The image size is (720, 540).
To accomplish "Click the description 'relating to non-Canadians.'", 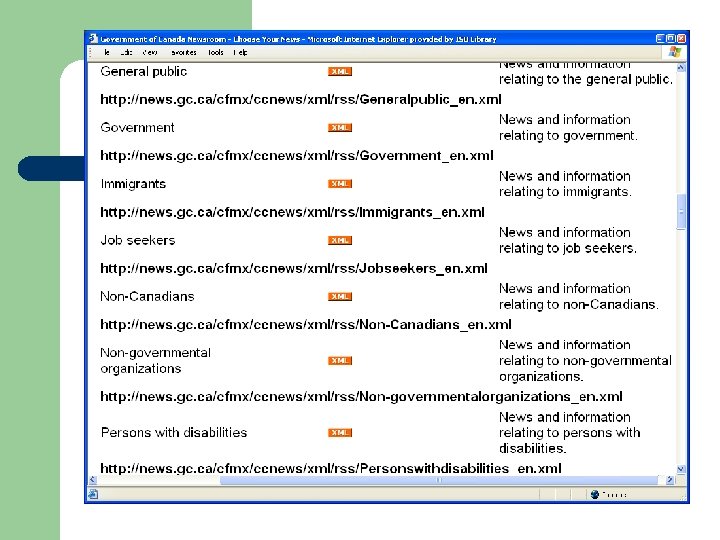I will coord(579,304).
